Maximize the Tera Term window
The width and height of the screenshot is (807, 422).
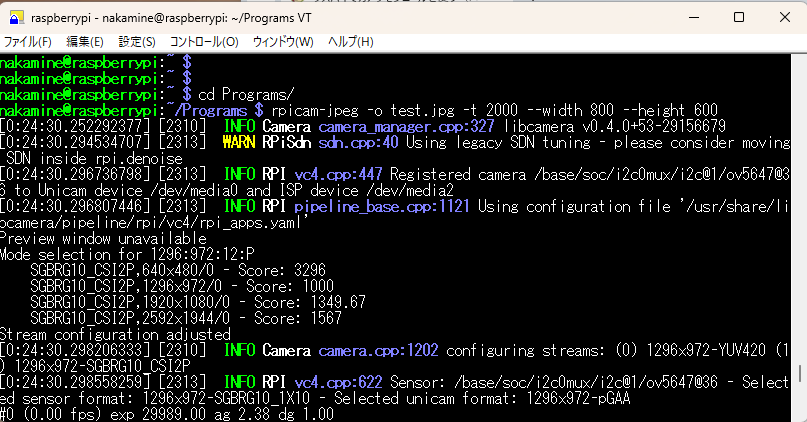click(738, 17)
